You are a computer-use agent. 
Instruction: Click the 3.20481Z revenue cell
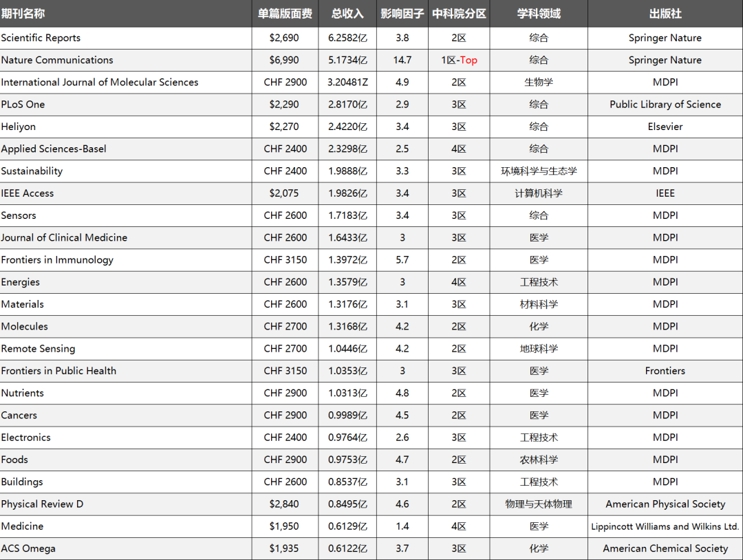click(x=348, y=83)
